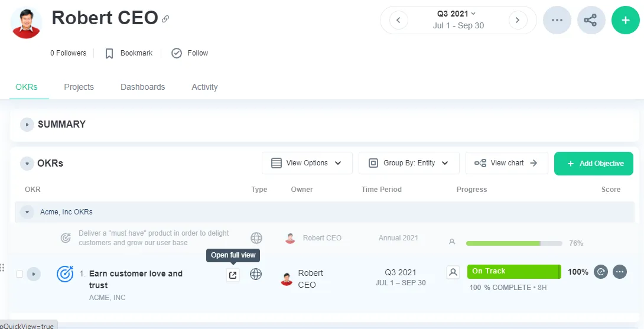Switch to the Activity tab
The width and height of the screenshot is (644, 329).
pyautogui.click(x=204, y=87)
